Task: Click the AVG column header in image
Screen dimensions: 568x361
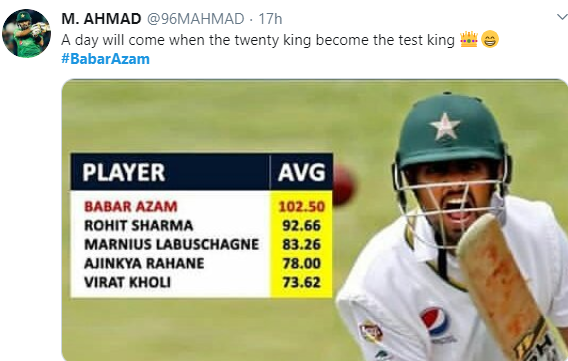Action: pos(301,172)
